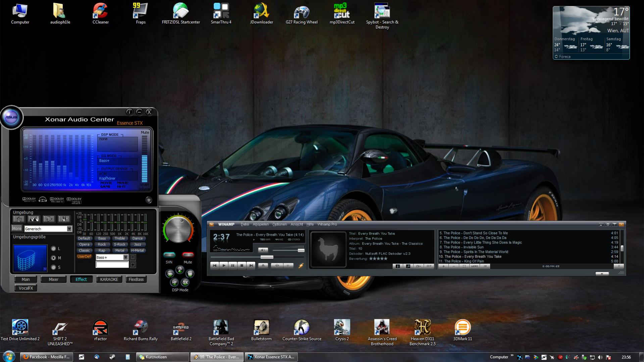Enable HF DSP mode in Xonar
644x362 pixels.
174,282
